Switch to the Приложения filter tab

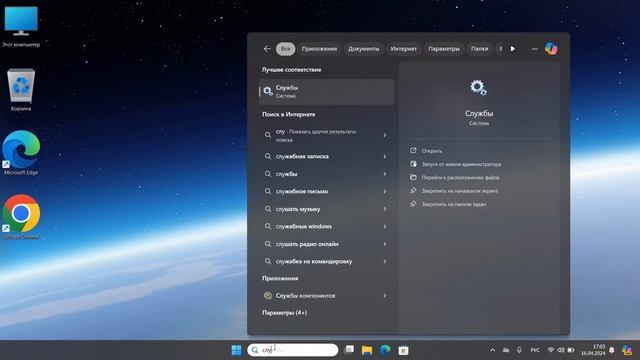319,49
